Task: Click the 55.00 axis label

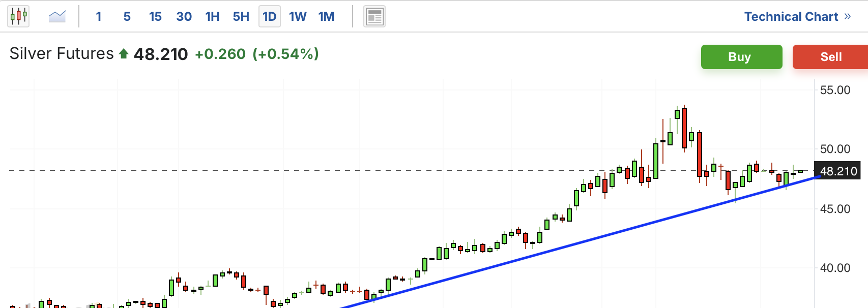Action: point(835,90)
